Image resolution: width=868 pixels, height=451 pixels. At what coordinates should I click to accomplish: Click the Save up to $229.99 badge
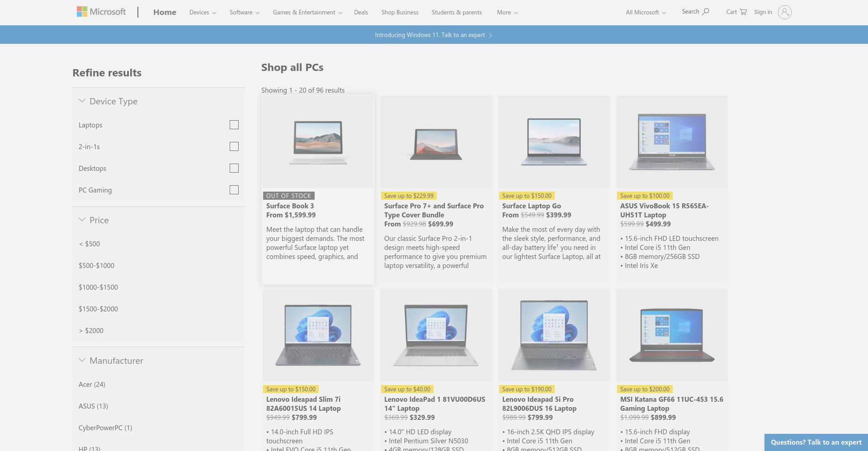409,196
